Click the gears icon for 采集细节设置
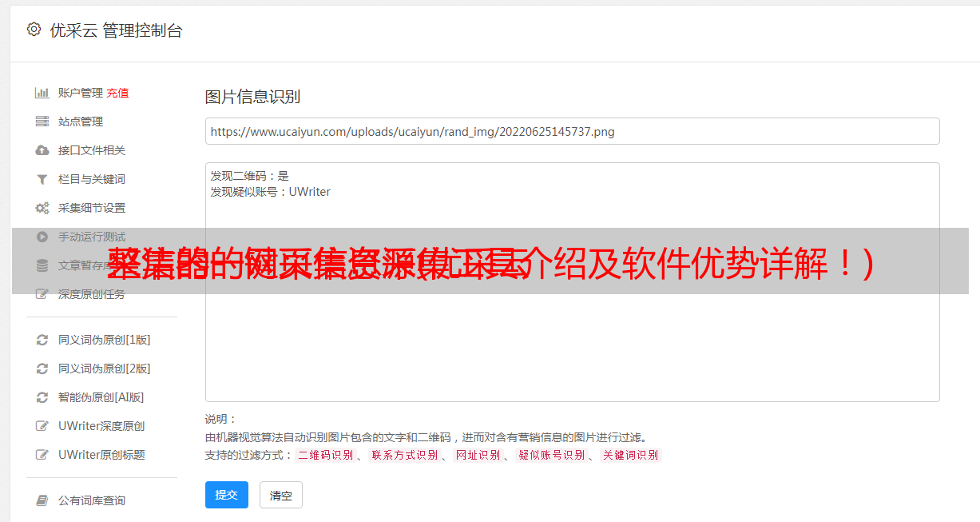This screenshot has height=522, width=980. [42, 208]
